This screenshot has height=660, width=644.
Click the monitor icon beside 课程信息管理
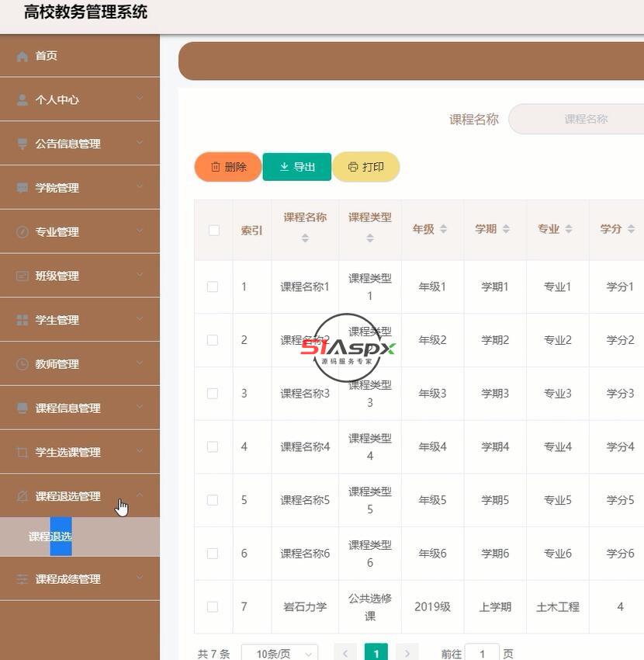23,408
